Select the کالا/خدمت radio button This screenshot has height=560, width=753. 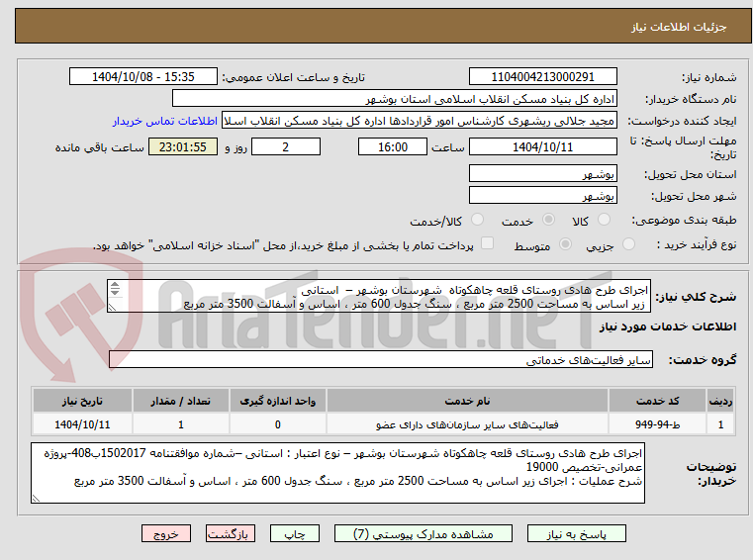[477, 220]
